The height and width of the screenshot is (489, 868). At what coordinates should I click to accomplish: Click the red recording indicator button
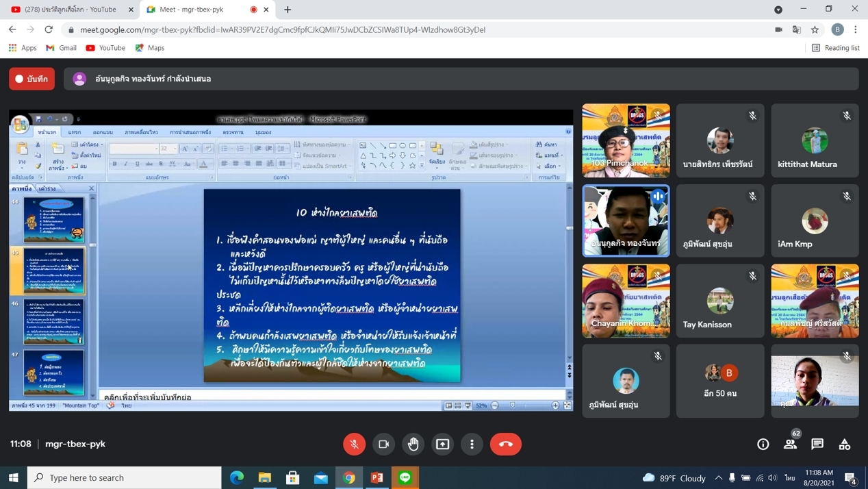point(32,79)
